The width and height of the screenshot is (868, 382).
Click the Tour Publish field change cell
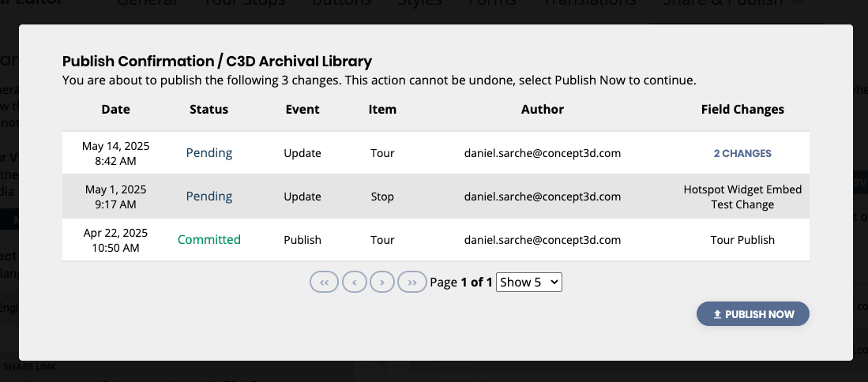point(742,240)
